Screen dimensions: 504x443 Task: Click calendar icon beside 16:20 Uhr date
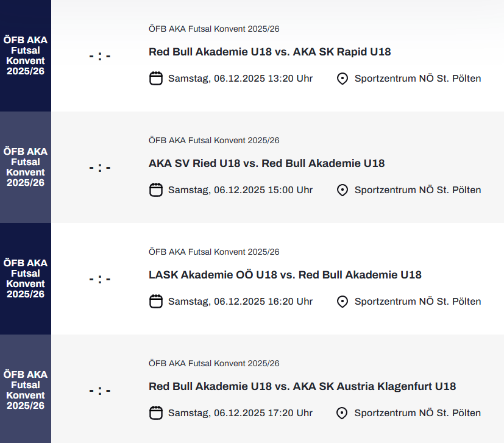point(156,301)
